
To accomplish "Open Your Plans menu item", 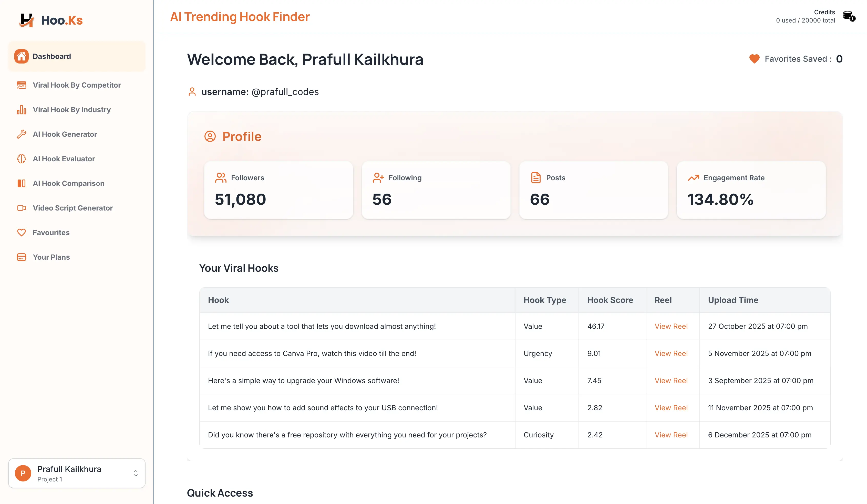I will [x=51, y=257].
